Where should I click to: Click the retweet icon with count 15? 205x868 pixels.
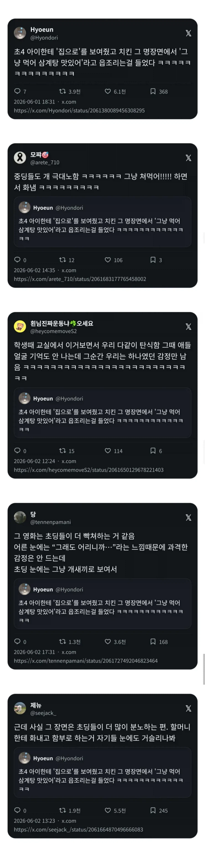click(x=62, y=451)
